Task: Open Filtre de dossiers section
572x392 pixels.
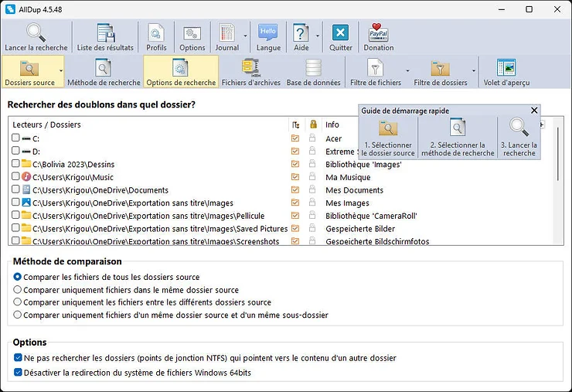Action: pyautogui.click(x=441, y=72)
